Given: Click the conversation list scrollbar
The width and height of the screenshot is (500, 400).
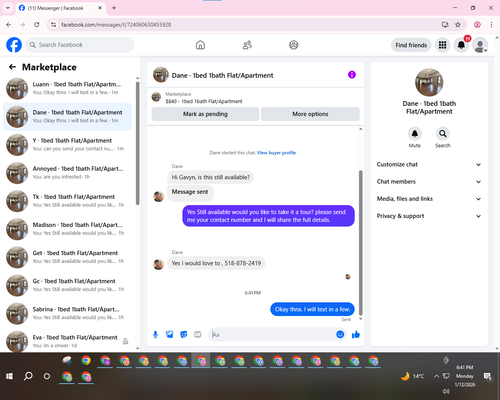Looking at the screenshot, I should tap(137, 143).
